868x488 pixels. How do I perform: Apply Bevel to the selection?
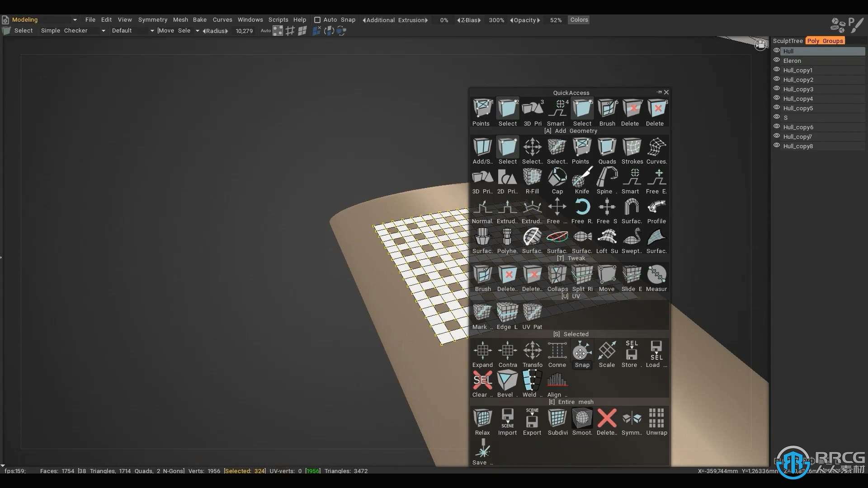tap(507, 385)
